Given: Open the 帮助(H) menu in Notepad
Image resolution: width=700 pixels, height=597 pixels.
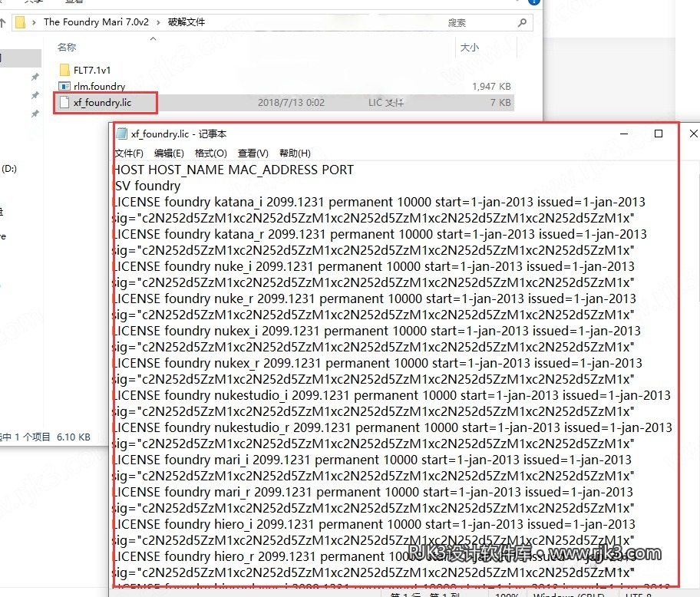Looking at the screenshot, I should 295,153.
